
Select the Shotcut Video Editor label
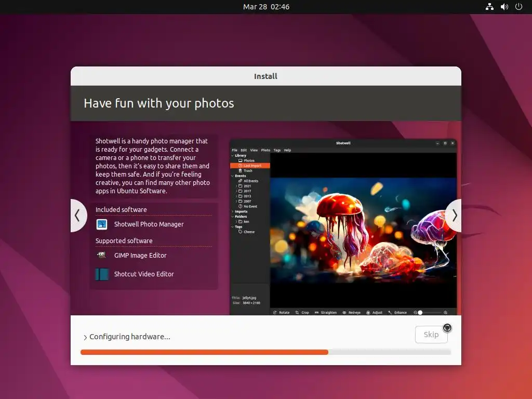[x=144, y=274]
